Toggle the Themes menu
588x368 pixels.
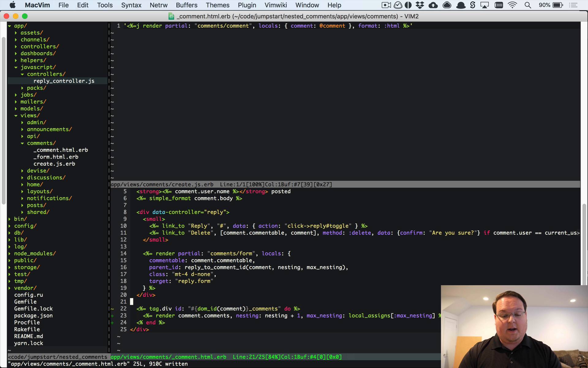point(217,5)
